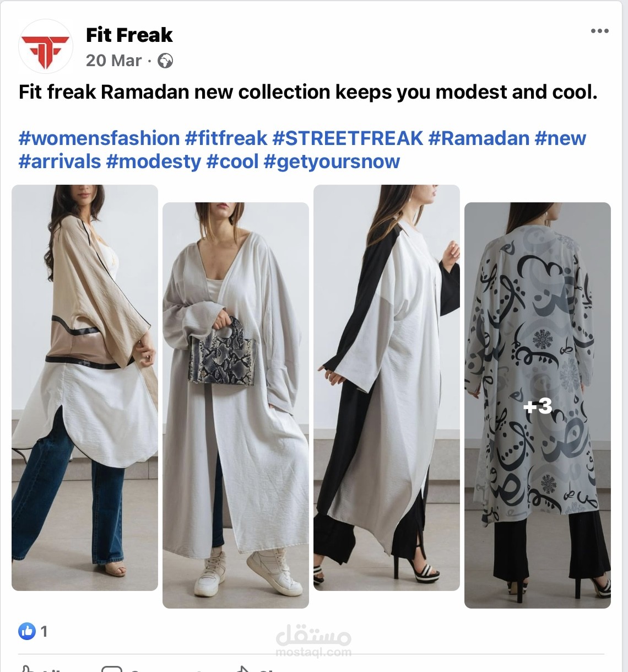
Task: Open the +3 more photos thumbnail
Action: [538, 405]
